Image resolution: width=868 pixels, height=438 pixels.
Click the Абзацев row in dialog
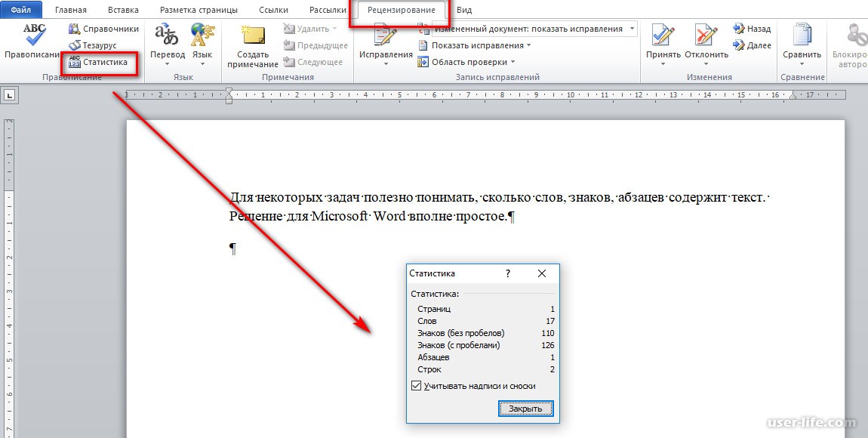point(485,357)
